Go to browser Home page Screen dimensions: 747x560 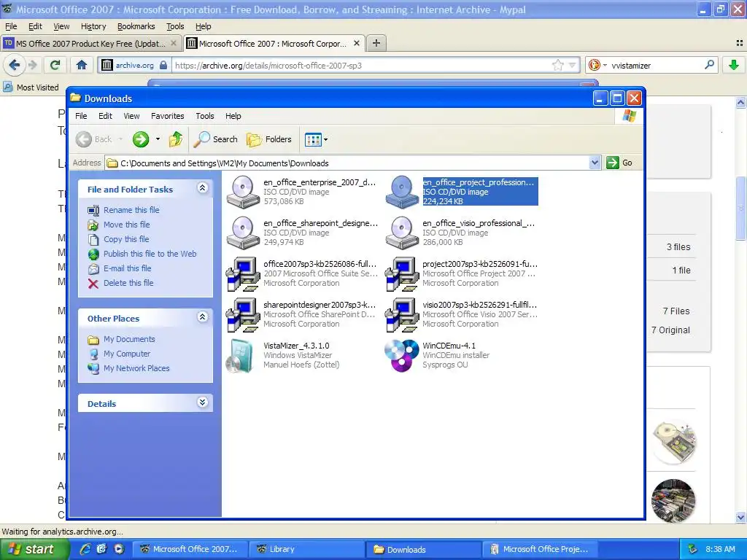(x=82, y=65)
